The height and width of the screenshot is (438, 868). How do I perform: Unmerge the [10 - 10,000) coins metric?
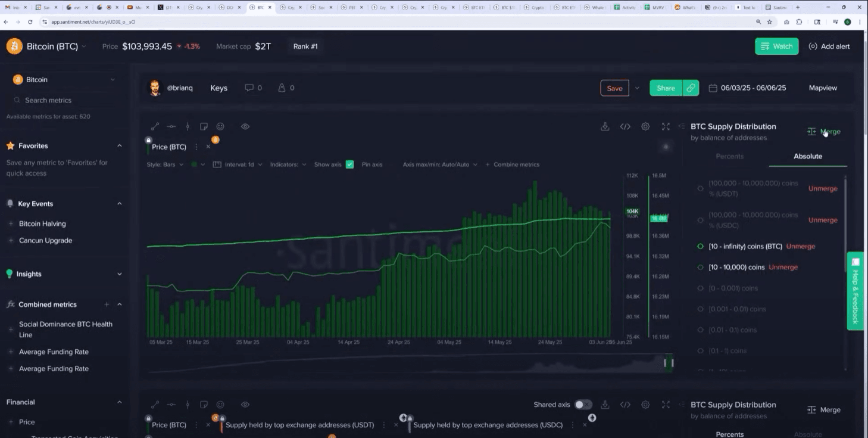[783, 268]
